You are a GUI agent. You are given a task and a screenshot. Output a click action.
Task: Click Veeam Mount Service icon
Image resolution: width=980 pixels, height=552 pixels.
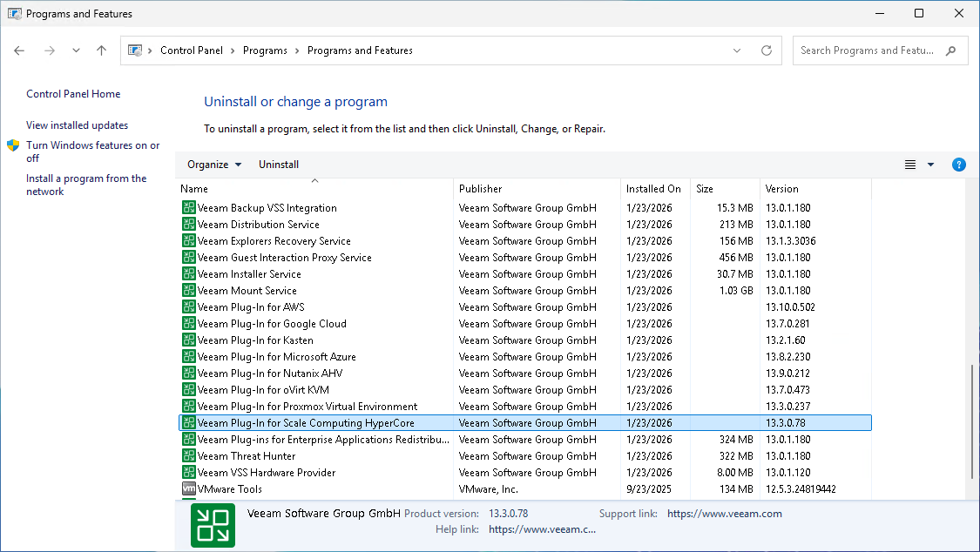189,290
